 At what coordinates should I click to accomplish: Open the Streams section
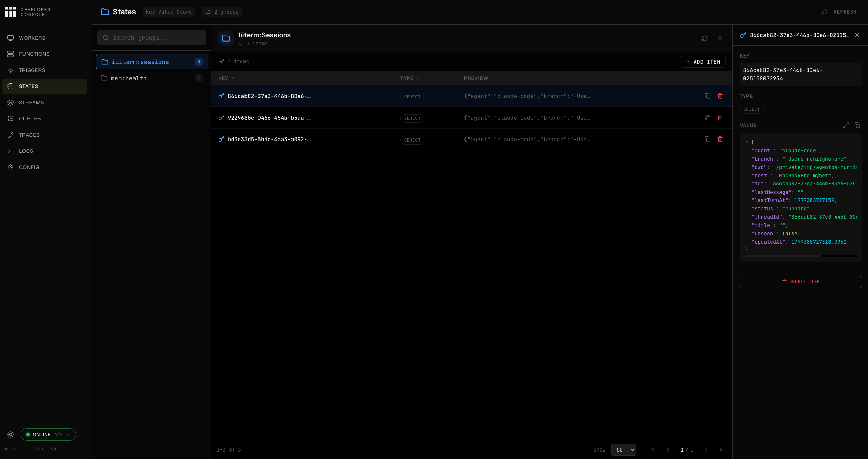[x=44, y=103]
